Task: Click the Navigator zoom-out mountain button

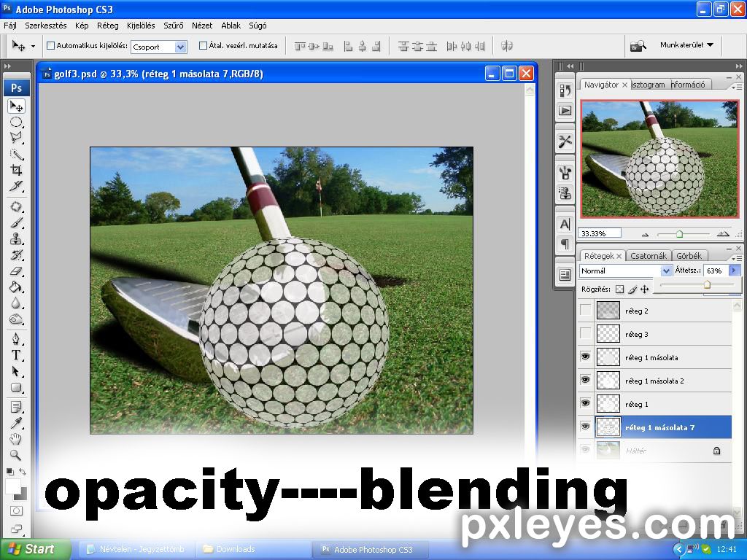Action: pyautogui.click(x=645, y=234)
